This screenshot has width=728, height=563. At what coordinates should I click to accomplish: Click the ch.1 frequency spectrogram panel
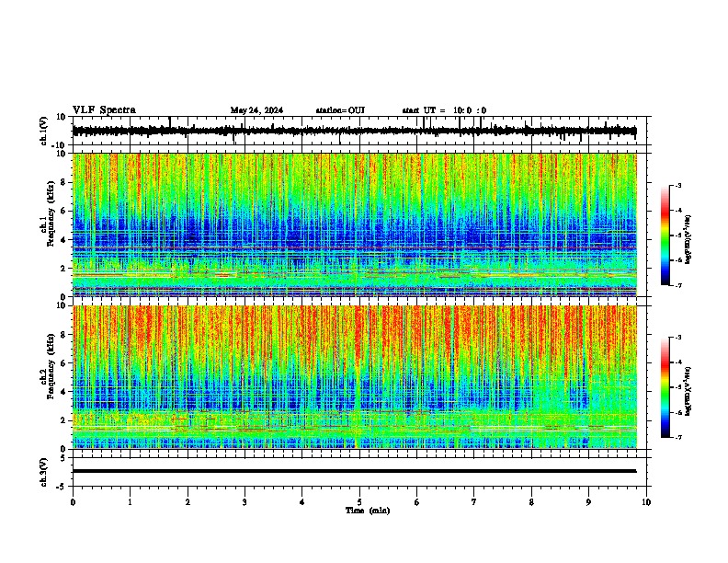click(x=354, y=224)
